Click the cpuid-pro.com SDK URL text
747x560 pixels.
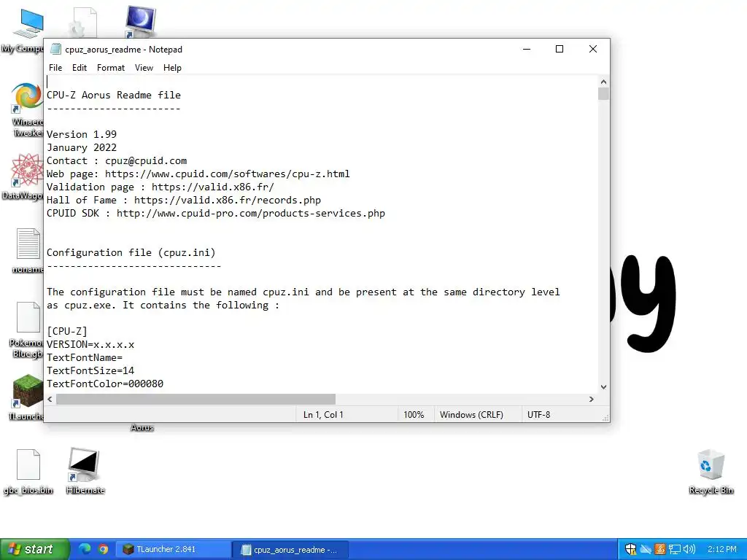click(251, 214)
